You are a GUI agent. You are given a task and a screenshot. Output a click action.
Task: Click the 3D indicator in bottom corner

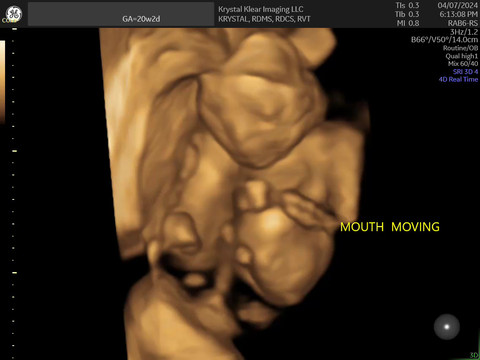474,355
